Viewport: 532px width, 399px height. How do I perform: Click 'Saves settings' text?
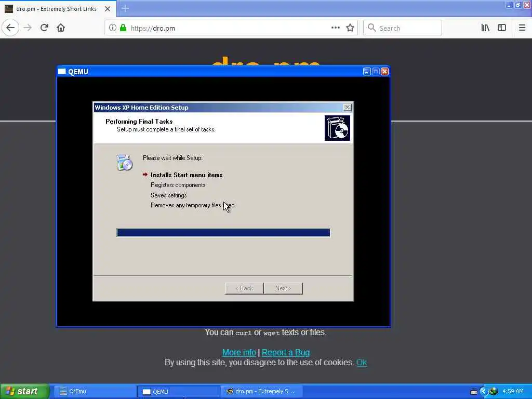(169, 195)
